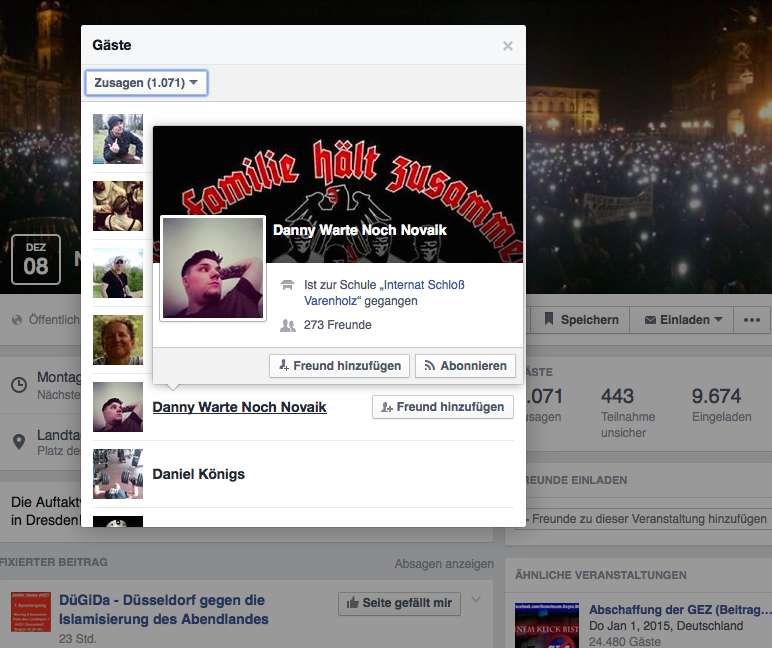Click the large hover card profile picture
772x648 pixels.
213,268
